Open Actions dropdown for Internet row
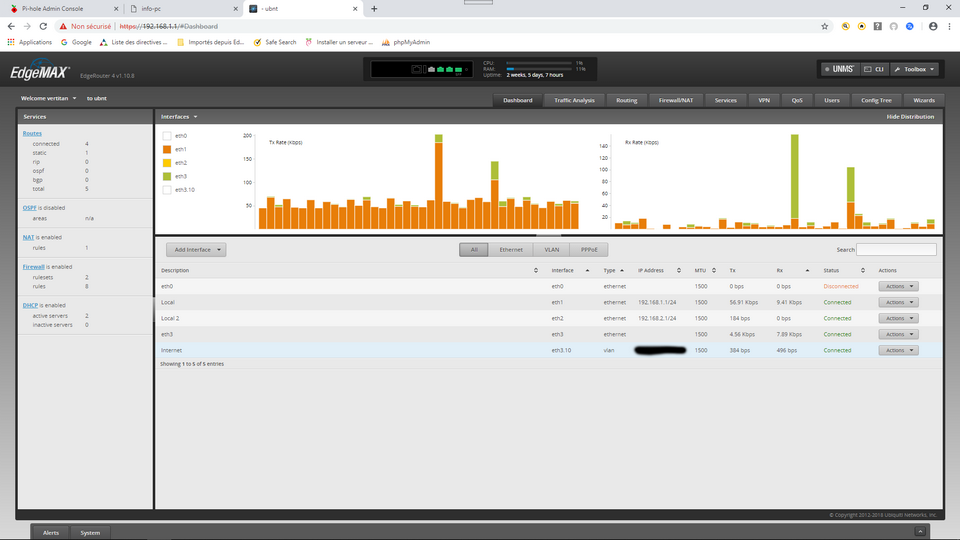 897,350
